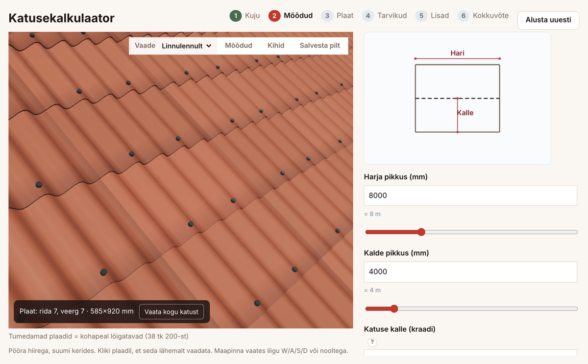Click the Harja pikkus slider handle

421,232
